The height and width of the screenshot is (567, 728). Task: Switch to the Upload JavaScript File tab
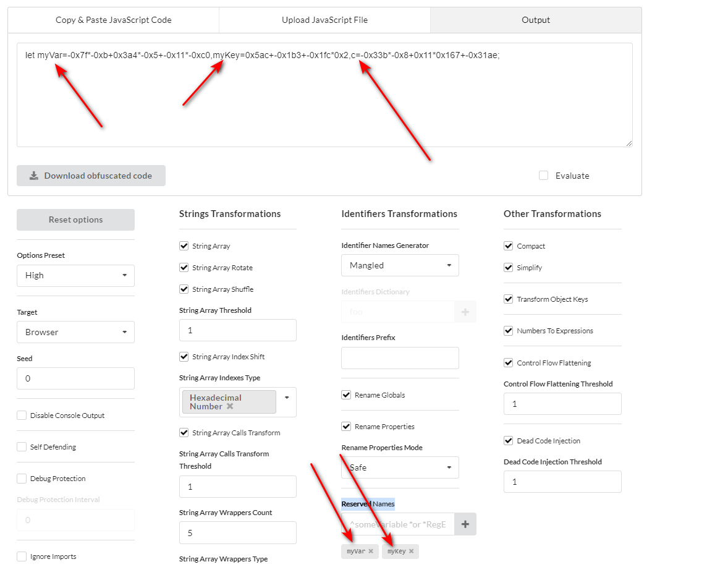(x=324, y=19)
